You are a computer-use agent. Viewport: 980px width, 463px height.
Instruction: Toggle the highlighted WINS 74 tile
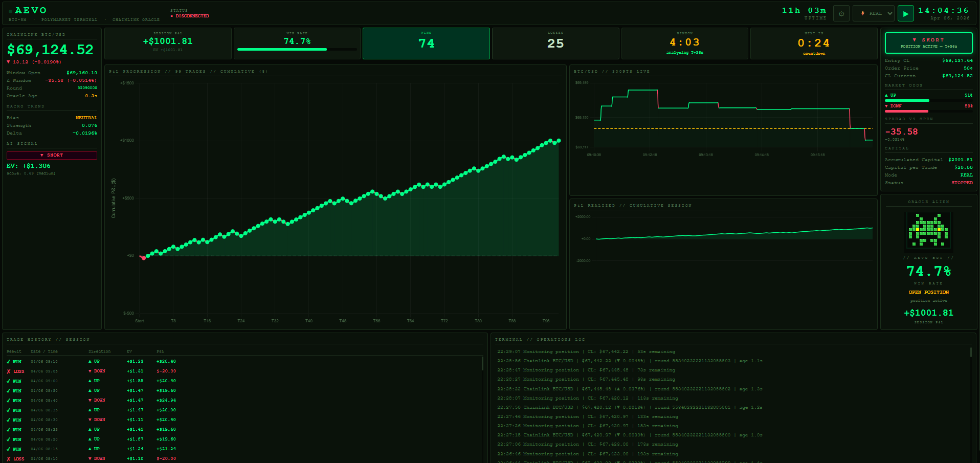click(x=426, y=43)
